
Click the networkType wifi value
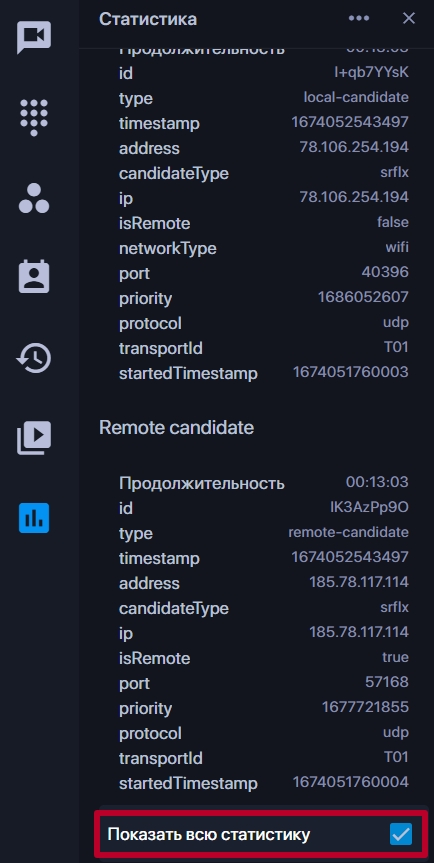coord(397,247)
